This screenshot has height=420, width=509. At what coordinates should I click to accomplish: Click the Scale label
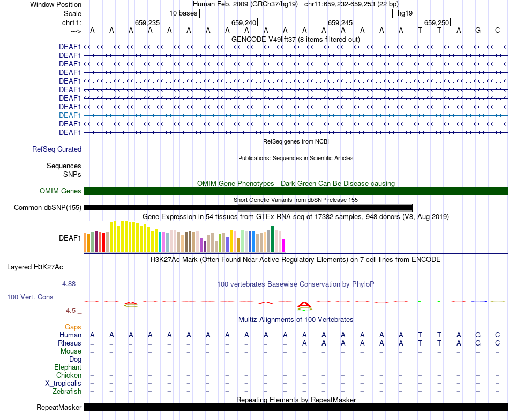pyautogui.click(x=72, y=13)
